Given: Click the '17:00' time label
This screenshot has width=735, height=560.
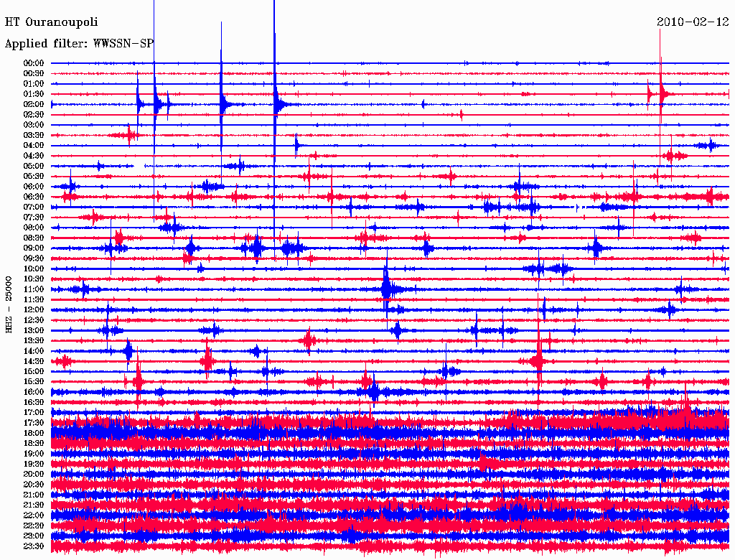Looking at the screenshot, I should pyautogui.click(x=33, y=412).
